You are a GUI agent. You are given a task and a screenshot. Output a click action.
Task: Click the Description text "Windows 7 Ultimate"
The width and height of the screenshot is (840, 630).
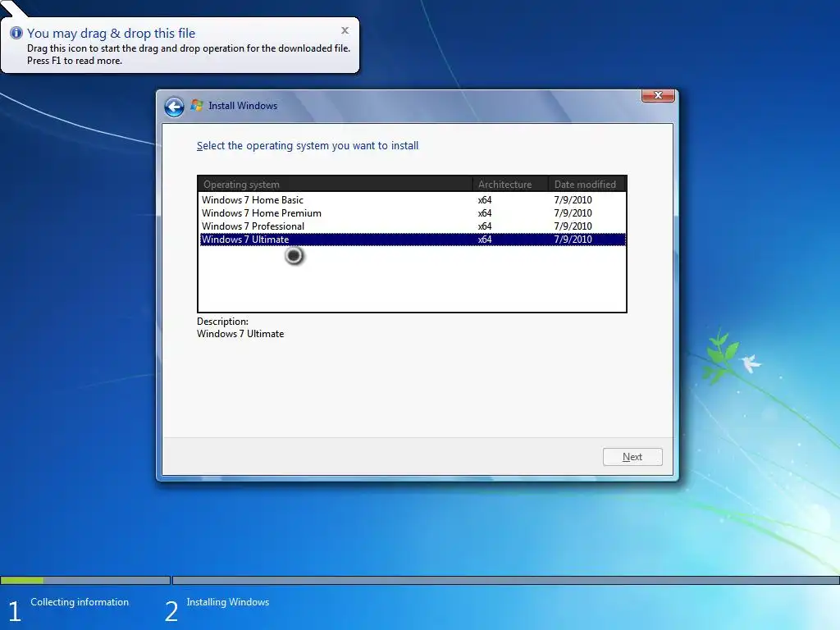pos(240,334)
